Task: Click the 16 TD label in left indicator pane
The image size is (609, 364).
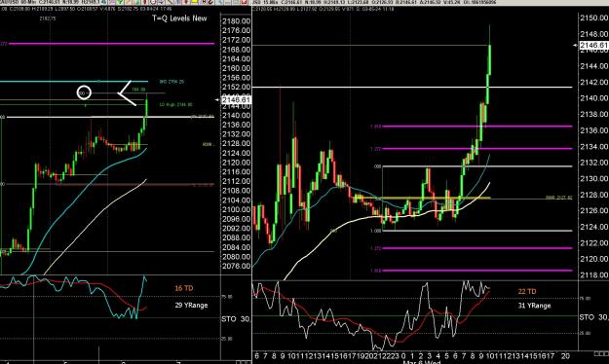Action: [184, 288]
